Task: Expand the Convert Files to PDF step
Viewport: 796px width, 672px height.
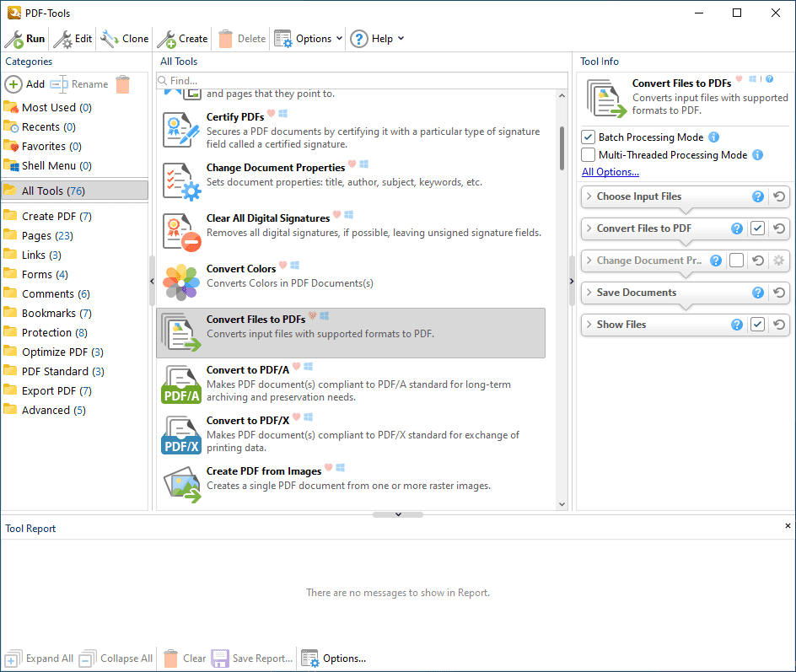Action: tap(589, 228)
